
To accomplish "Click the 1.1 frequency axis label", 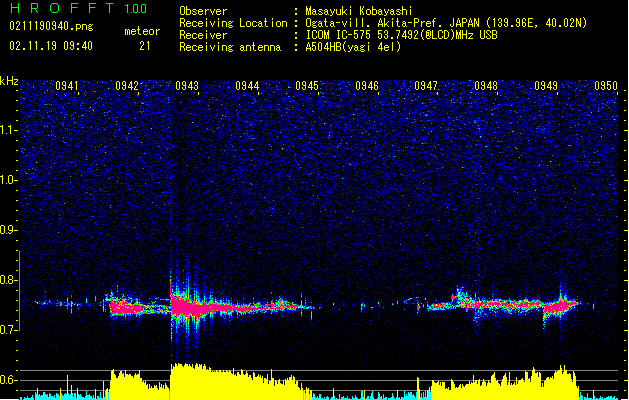I will tap(9, 130).
